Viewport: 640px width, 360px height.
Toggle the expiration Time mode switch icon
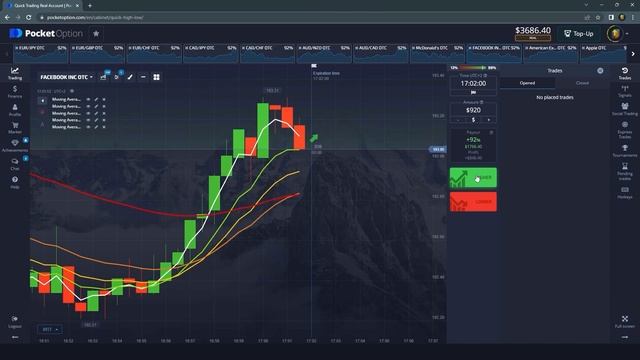click(x=485, y=76)
